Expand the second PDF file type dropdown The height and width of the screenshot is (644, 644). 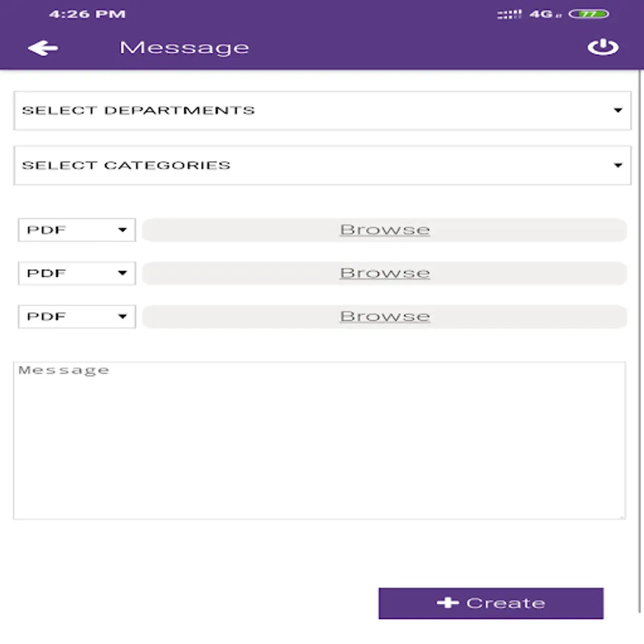(77, 273)
